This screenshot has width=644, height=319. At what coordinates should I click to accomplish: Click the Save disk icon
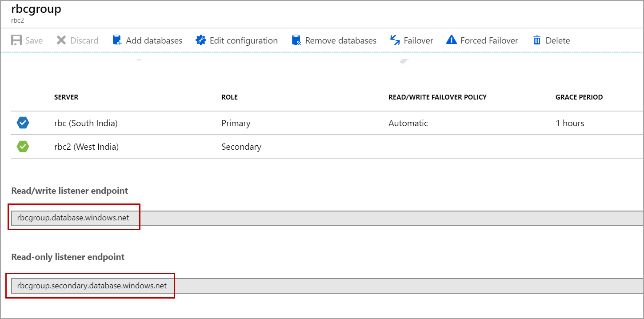[x=16, y=40]
